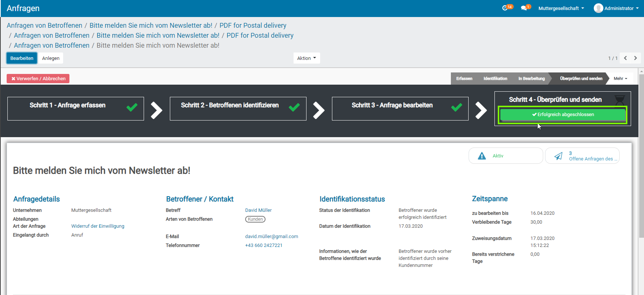Select the In Bearbeitung stage tab

(x=531, y=78)
